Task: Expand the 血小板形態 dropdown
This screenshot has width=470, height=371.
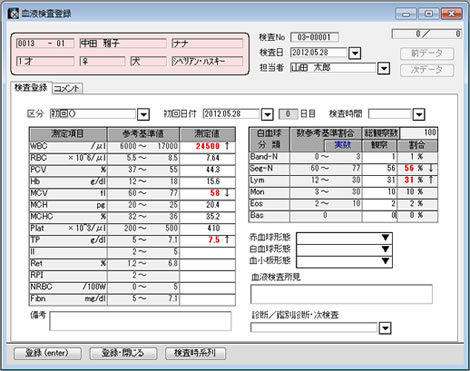Action: pyautogui.click(x=386, y=261)
